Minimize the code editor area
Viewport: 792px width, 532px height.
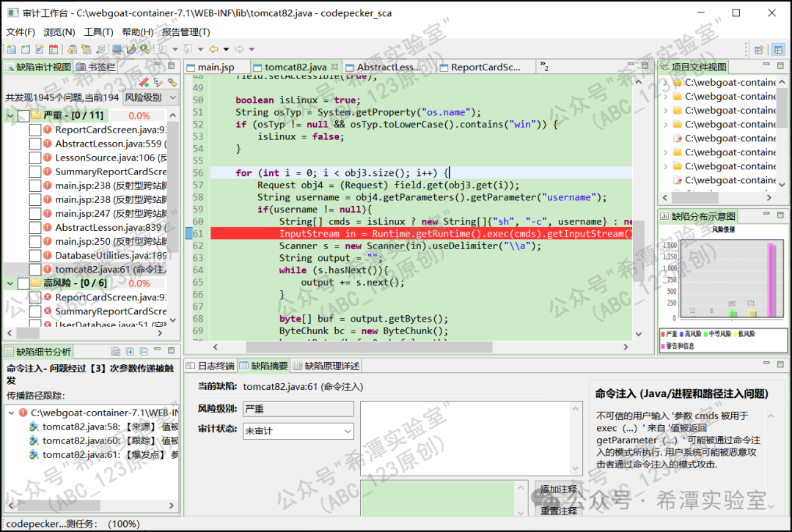631,65
